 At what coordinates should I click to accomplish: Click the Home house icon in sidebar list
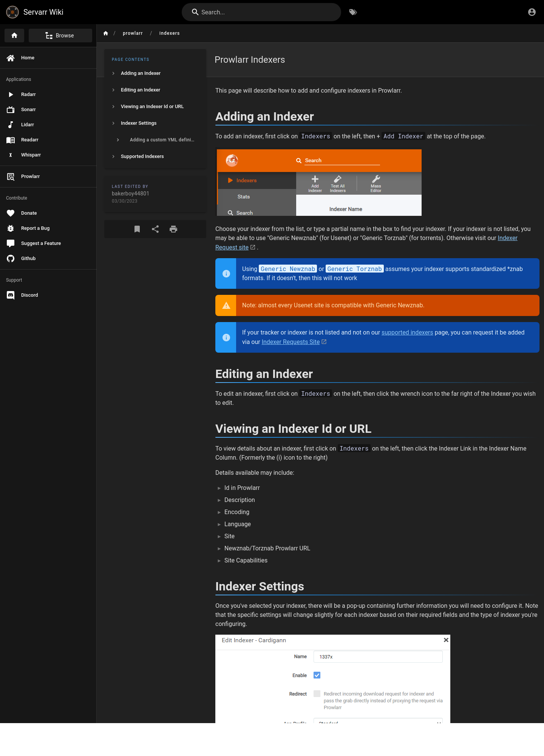(11, 58)
